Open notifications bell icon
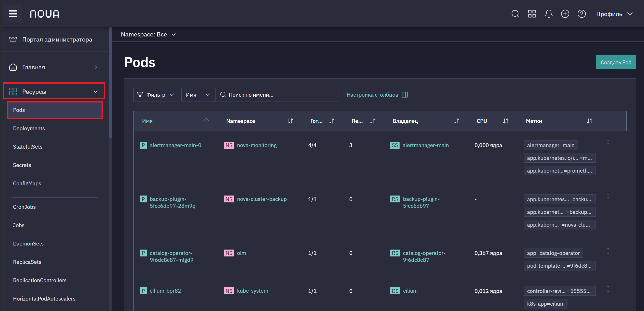 coord(549,14)
